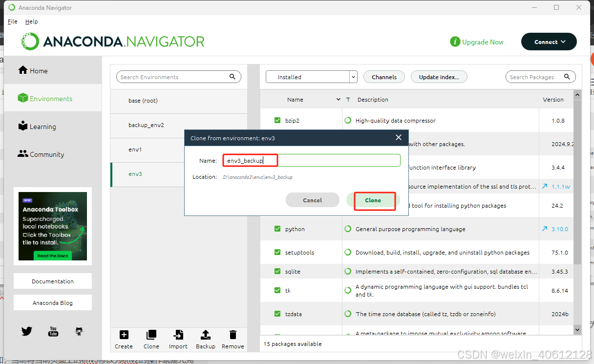Click the Search Environments magnifier icon
Viewport: 594px width, 364px height.
point(233,77)
